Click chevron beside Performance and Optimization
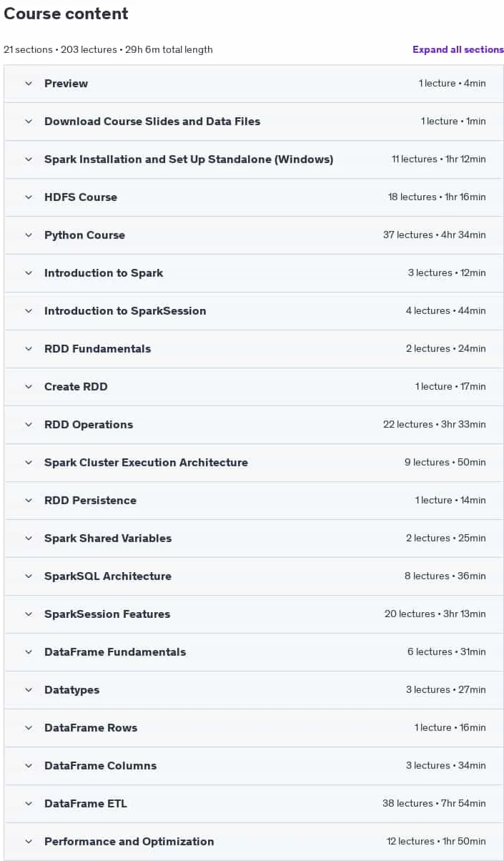The height and width of the screenshot is (861, 504). (x=29, y=842)
